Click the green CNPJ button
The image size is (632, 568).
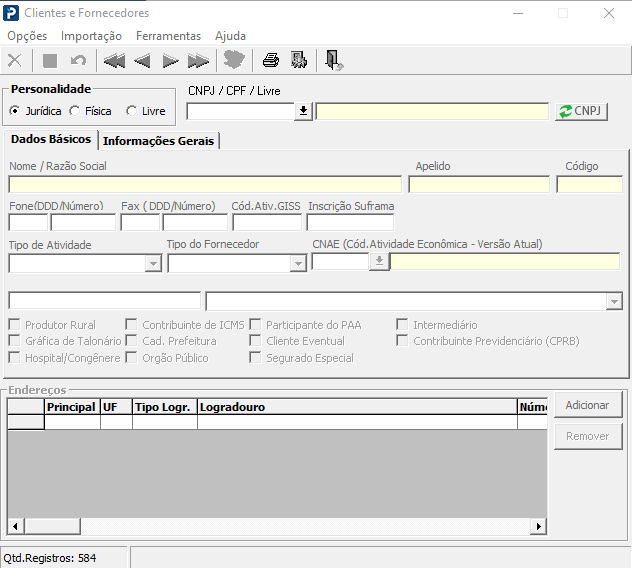pos(582,111)
